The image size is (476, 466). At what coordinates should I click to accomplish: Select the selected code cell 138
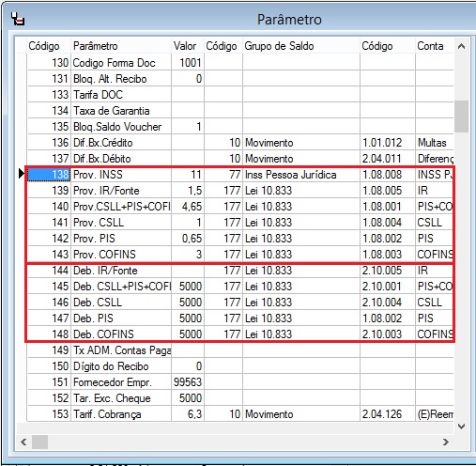click(49, 175)
